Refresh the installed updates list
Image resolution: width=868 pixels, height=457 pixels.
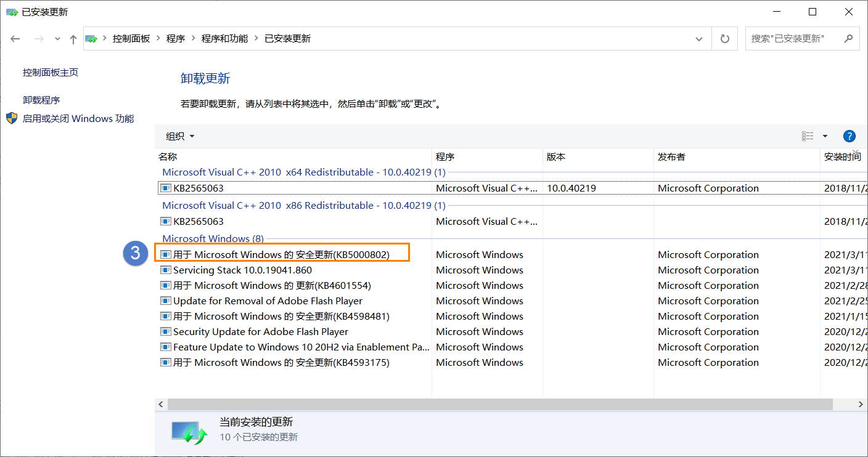click(725, 39)
